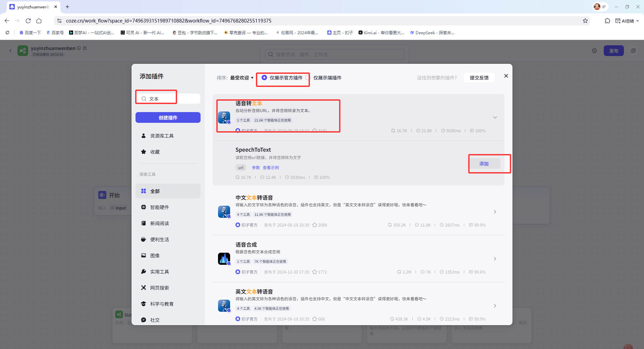Collapse the 语音转文本 plugin entry
Image resolution: width=644 pixels, height=349 pixels.
click(495, 117)
